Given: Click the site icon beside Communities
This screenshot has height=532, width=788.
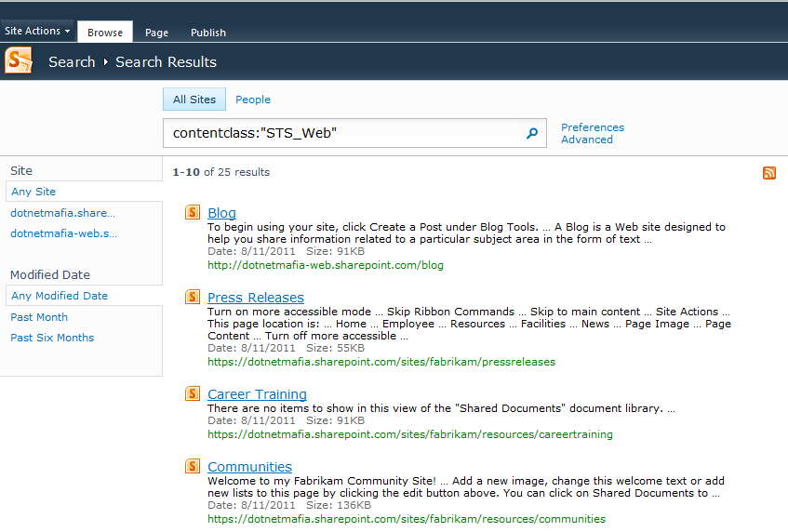Looking at the screenshot, I should (x=193, y=466).
